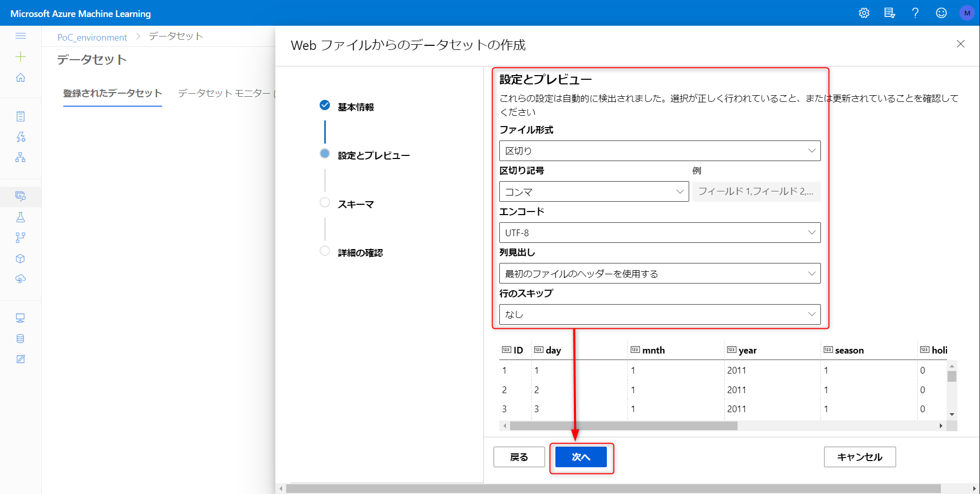Click the blue 次へ next button
Viewport: 980px width, 494px height.
pos(581,457)
